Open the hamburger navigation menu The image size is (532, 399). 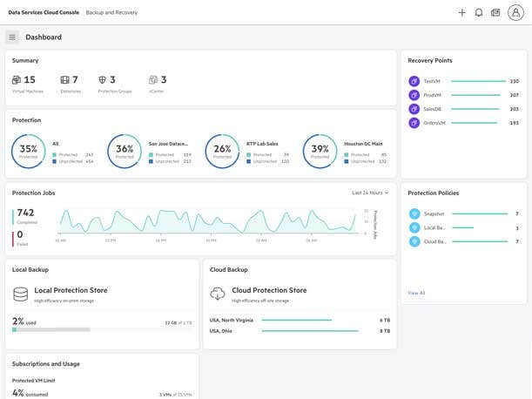[12, 37]
